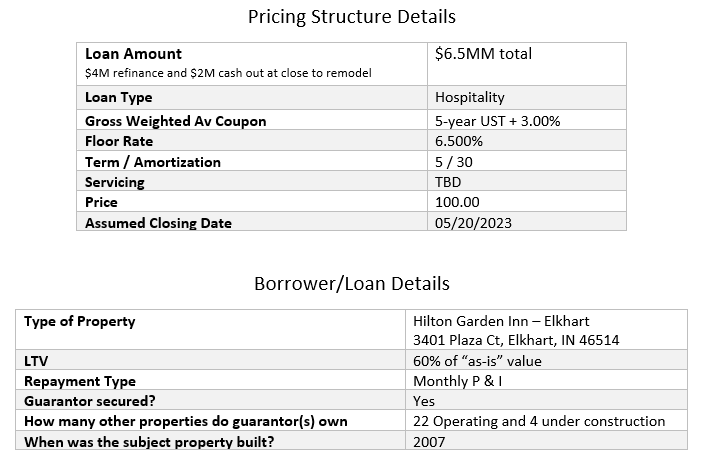Click the Pricing Structure Details heading
The image size is (704, 470).
tap(351, 17)
